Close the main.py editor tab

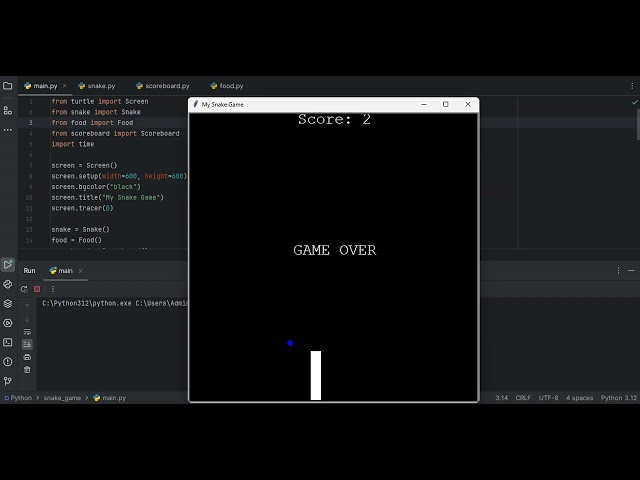64,86
